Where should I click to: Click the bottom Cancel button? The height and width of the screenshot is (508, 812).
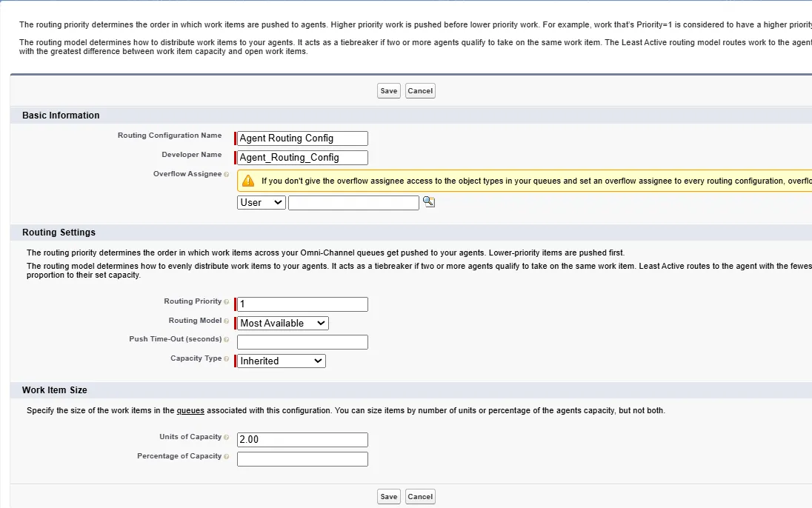coord(420,496)
